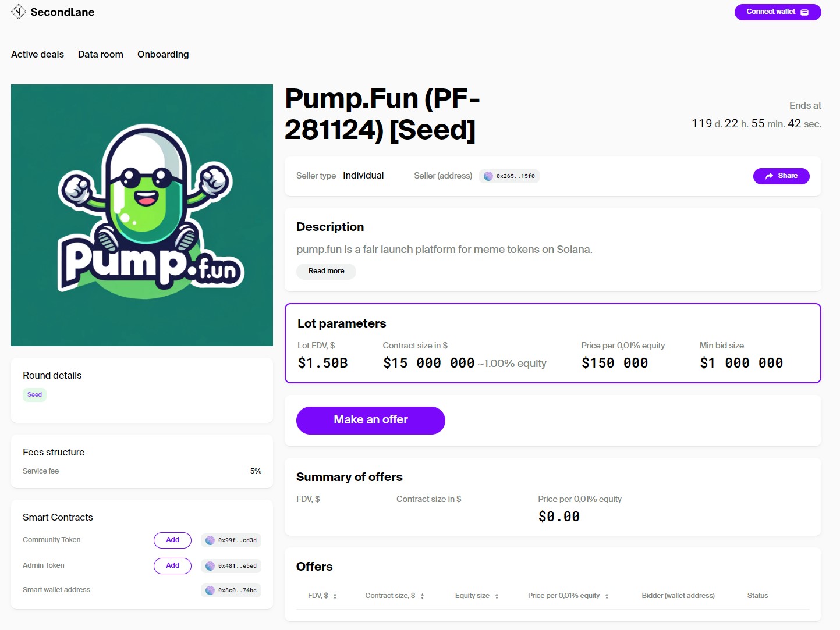The image size is (840, 630).
Task: Expand description with Read more
Action: pyautogui.click(x=326, y=271)
